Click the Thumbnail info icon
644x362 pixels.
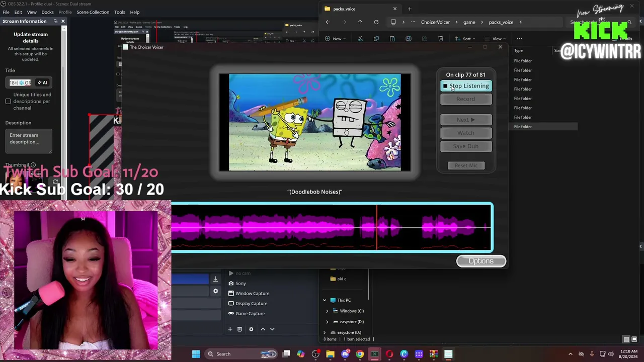(33, 165)
